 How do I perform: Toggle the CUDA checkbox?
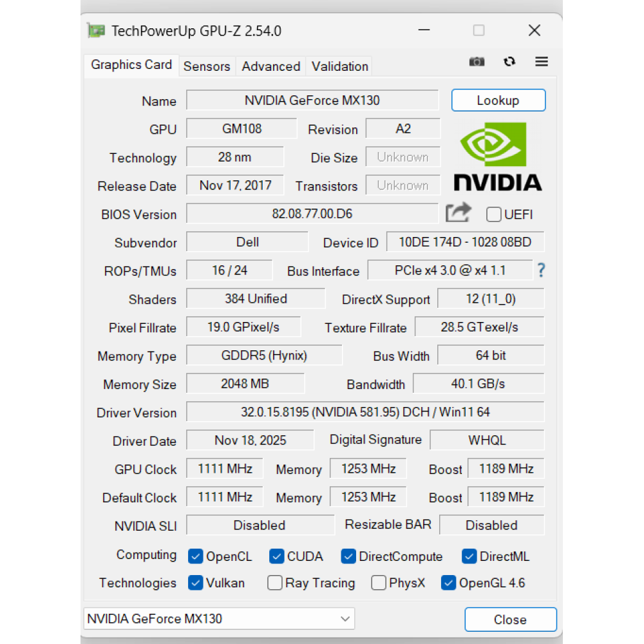click(x=276, y=556)
